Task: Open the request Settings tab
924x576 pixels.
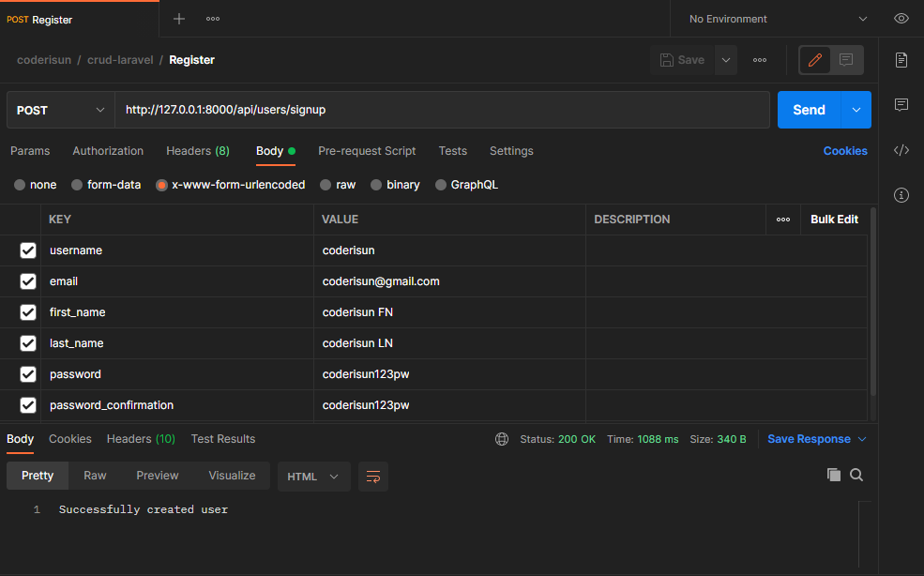Action: 511,151
